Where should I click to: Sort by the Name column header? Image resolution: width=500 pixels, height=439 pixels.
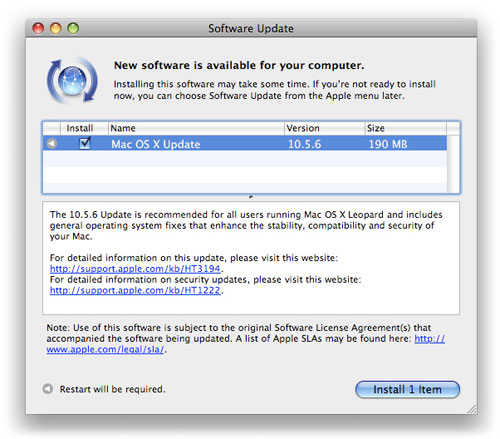pos(196,128)
